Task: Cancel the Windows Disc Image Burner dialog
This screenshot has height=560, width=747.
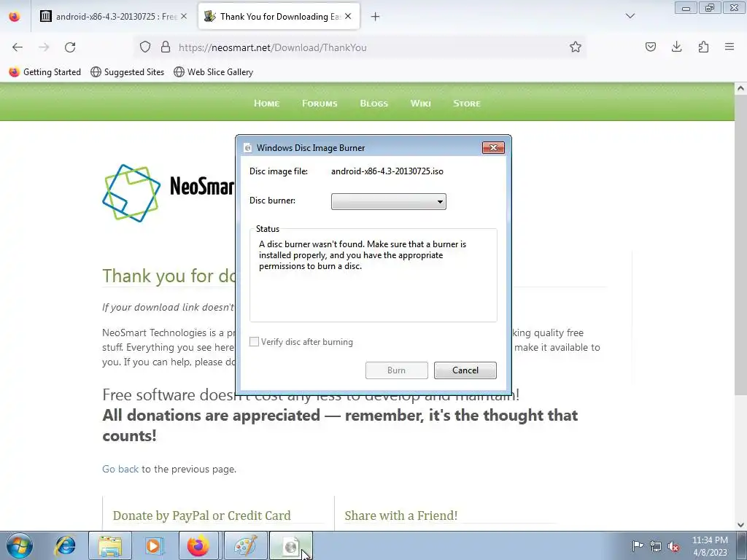Action: [x=465, y=370]
